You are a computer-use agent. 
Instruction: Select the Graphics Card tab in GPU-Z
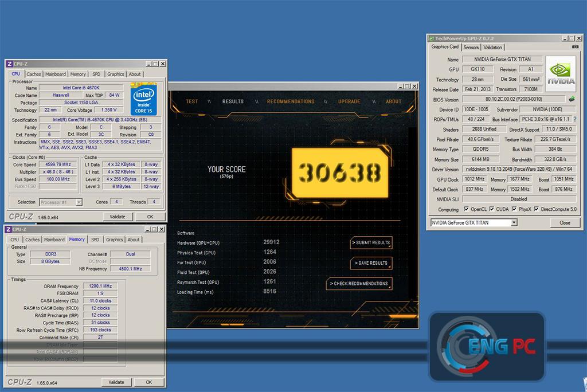click(x=445, y=47)
